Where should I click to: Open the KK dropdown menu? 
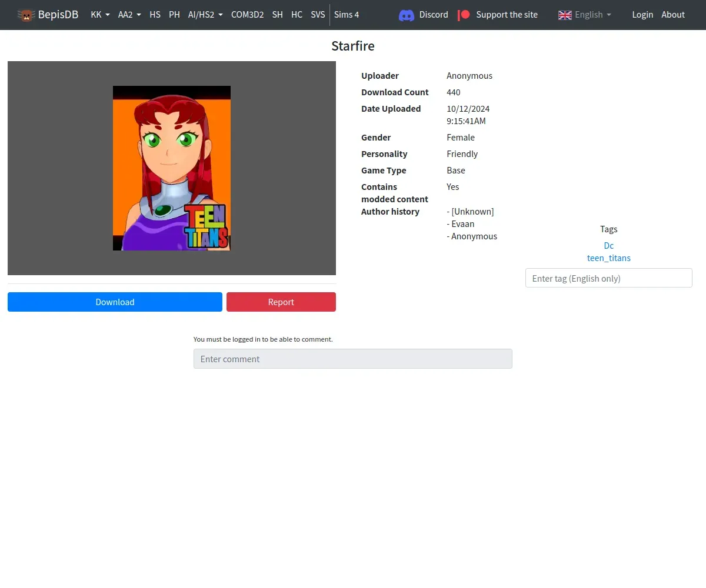100,15
